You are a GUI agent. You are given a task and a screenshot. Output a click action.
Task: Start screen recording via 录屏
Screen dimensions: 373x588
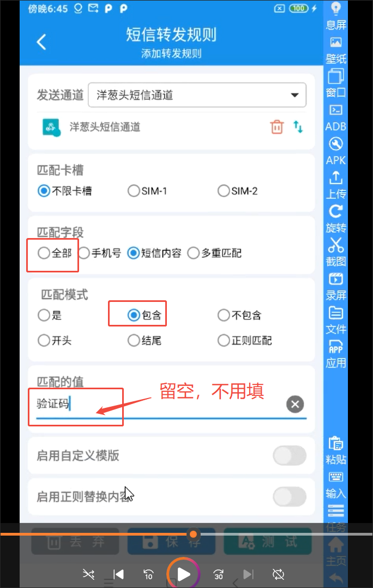pyautogui.click(x=335, y=286)
